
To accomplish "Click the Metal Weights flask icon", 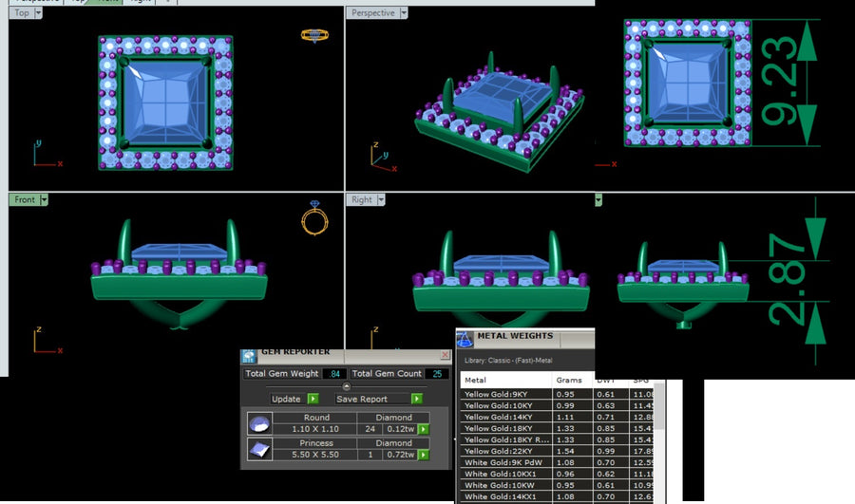I will 465,339.
